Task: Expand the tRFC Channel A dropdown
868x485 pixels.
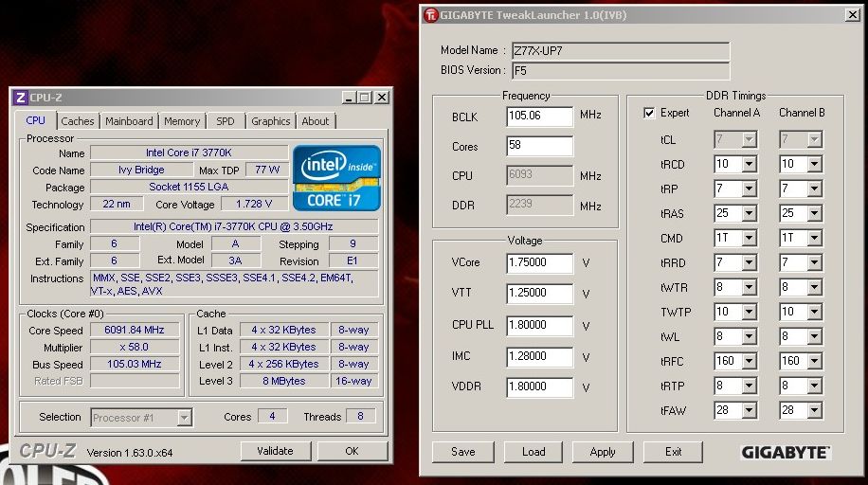Action: point(749,362)
